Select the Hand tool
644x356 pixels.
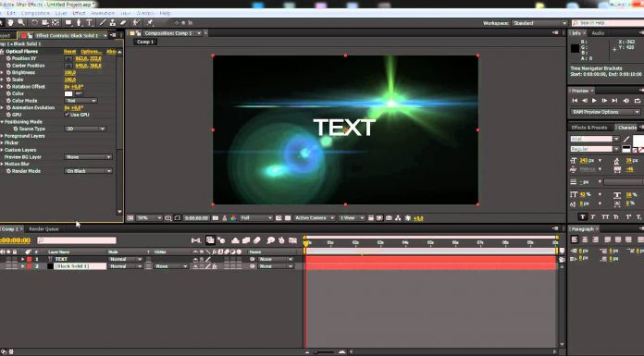coord(10,22)
